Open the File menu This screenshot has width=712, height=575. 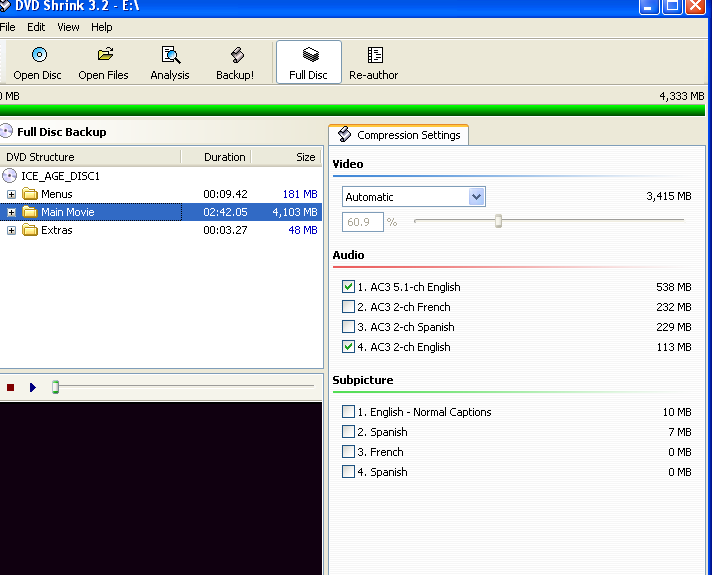7,27
